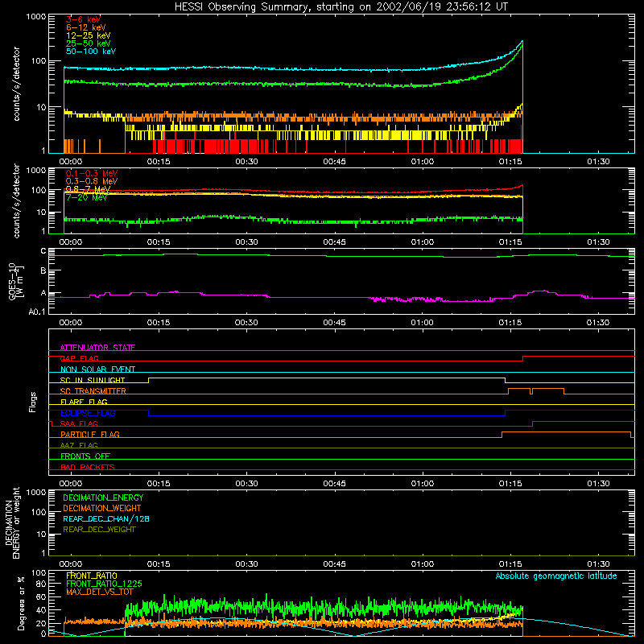The height and width of the screenshot is (644, 644).
Task: Select the 12-25 keV legend label
Action: pos(89,35)
